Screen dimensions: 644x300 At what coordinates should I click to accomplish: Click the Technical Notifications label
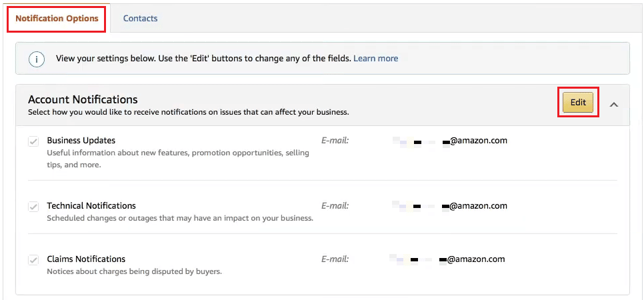pyautogui.click(x=91, y=205)
